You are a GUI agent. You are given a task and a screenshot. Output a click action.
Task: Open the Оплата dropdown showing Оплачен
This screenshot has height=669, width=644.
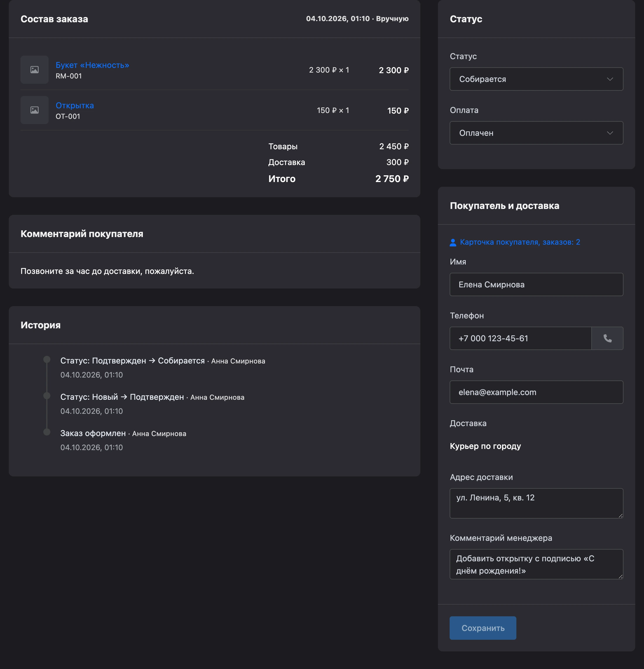tap(536, 133)
